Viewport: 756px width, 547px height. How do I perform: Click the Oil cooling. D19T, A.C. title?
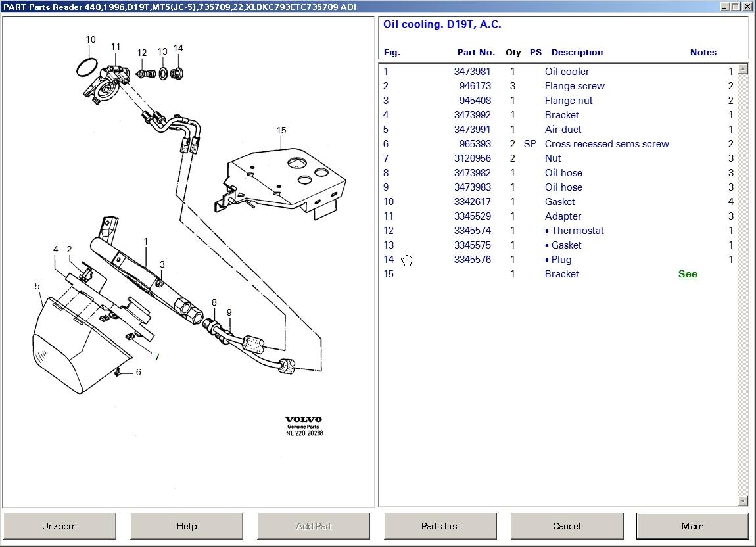[x=442, y=24]
